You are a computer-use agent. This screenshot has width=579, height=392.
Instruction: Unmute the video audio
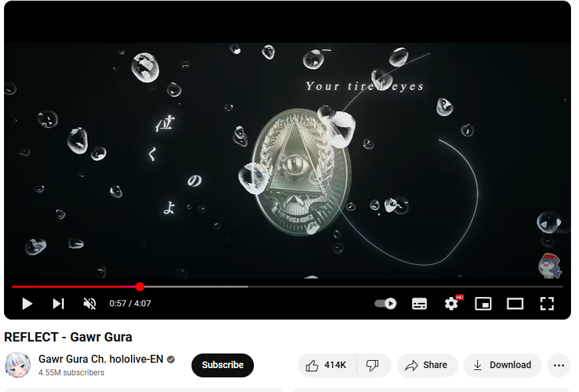[x=90, y=304]
